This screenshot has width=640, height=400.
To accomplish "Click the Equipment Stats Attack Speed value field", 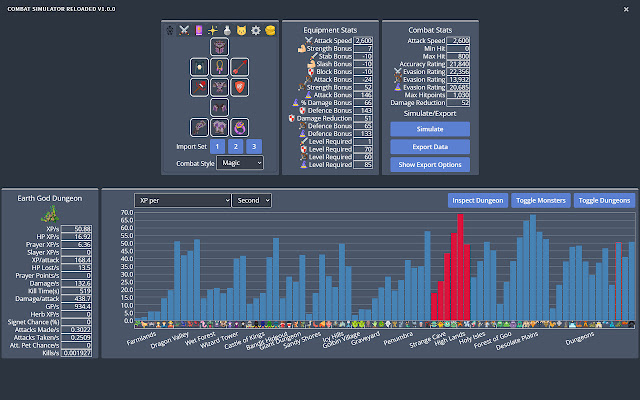I will click(x=363, y=40).
